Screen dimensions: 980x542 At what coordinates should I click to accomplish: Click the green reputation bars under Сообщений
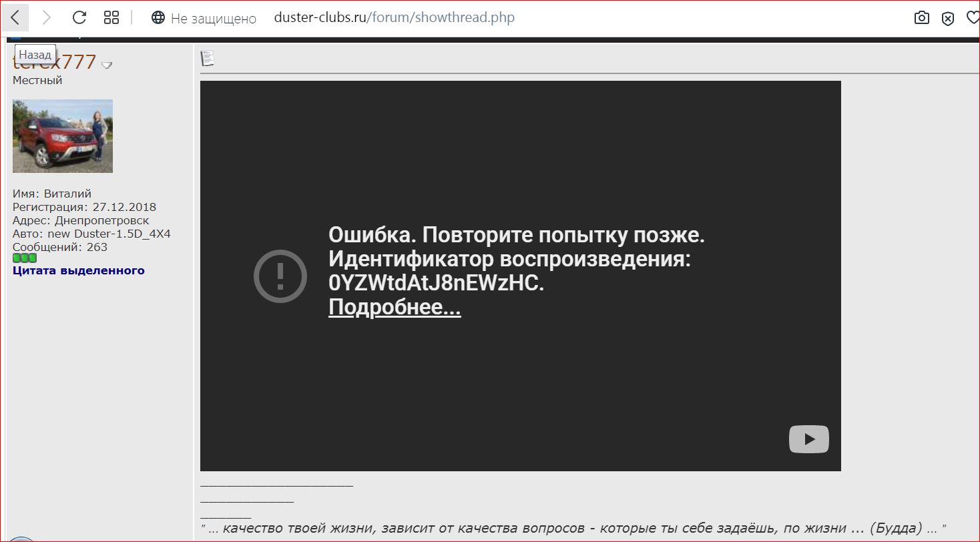click(25, 258)
